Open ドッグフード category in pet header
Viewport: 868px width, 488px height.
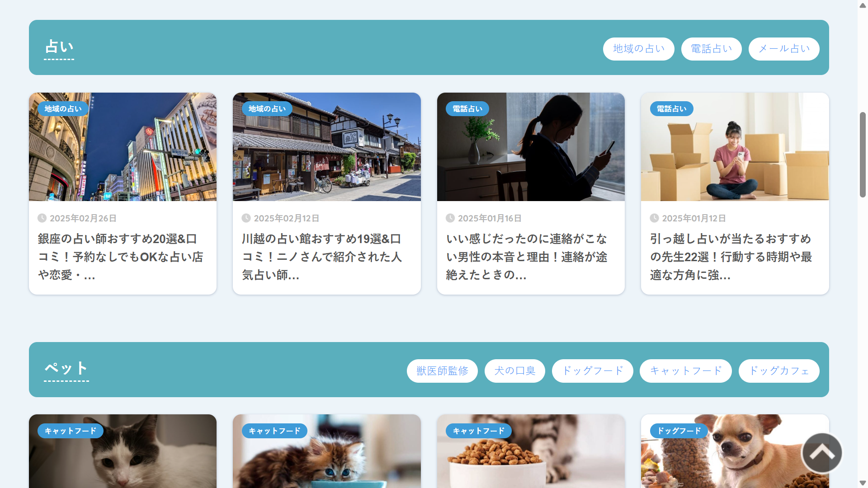click(x=592, y=371)
